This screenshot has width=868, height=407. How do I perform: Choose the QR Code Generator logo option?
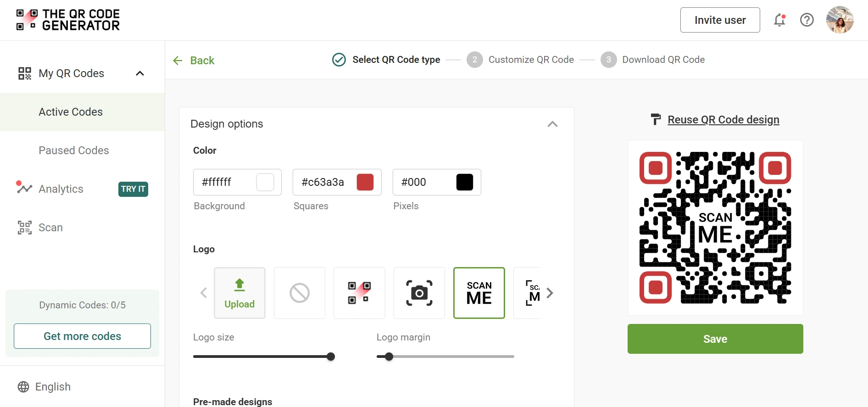point(359,293)
